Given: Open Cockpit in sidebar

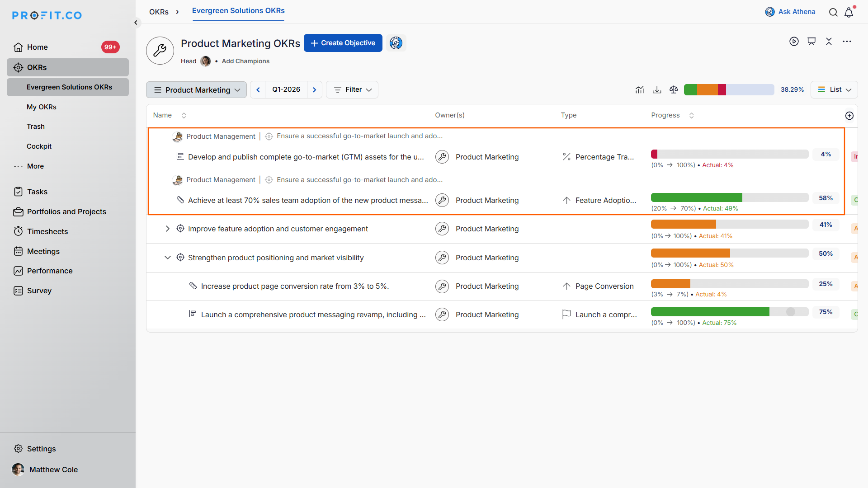Looking at the screenshot, I should pos(39,146).
